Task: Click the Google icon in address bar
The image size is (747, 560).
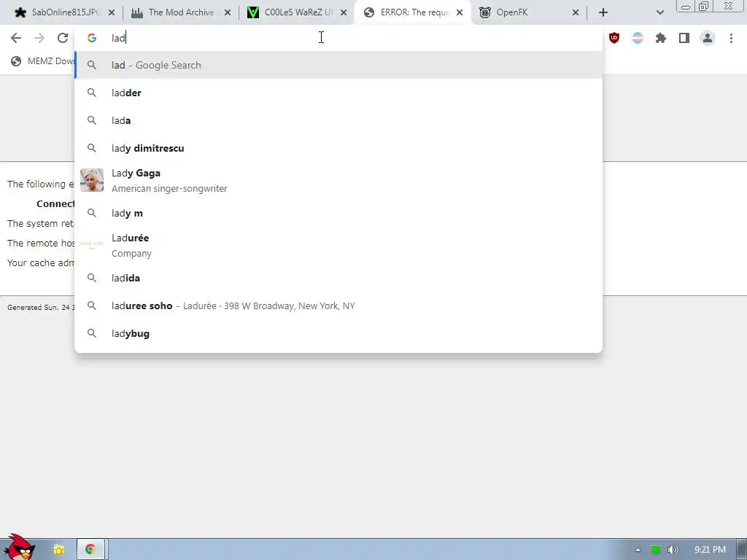Action: [x=92, y=38]
